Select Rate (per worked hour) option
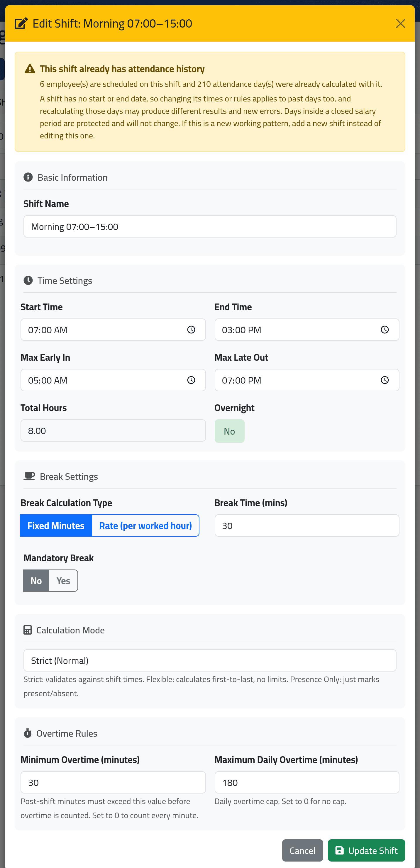Image resolution: width=420 pixels, height=868 pixels. click(145, 526)
